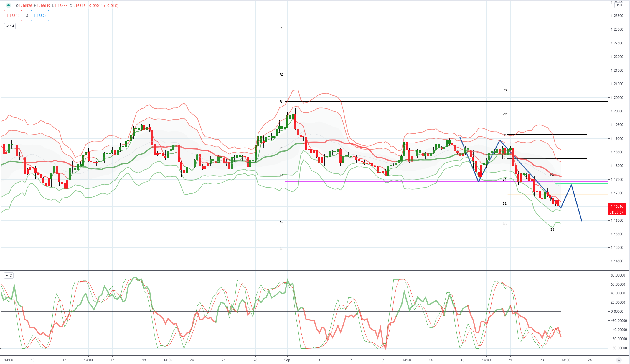
Task: Click the 1.14500 price scale label
Action: coord(617,261)
